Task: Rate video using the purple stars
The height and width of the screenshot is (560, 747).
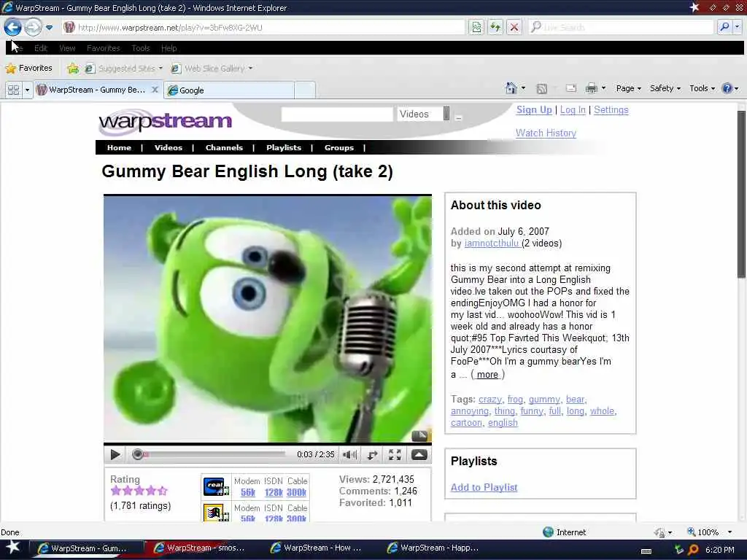Action: [x=139, y=491]
